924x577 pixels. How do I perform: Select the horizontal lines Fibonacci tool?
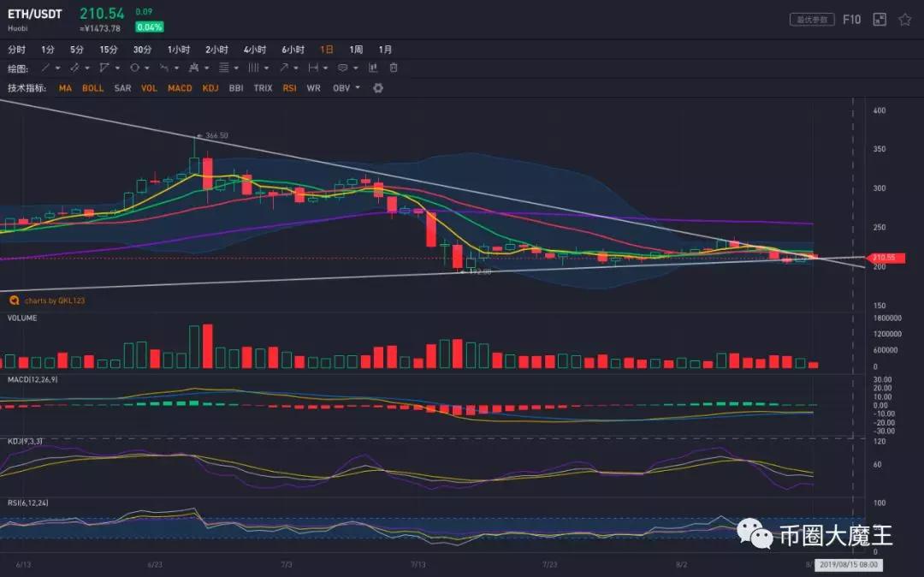click(x=224, y=68)
